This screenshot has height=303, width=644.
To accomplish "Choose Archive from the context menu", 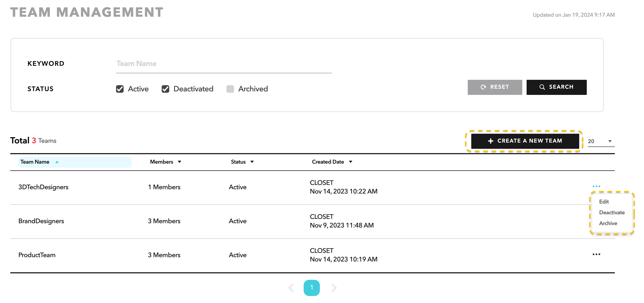I will (x=608, y=223).
